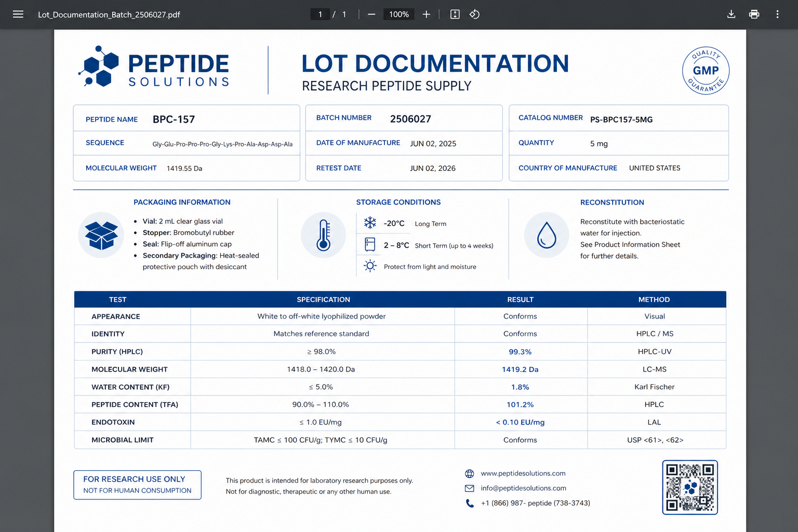Click the For Research Use Only box
The height and width of the screenshot is (532, 798).
[x=137, y=485]
